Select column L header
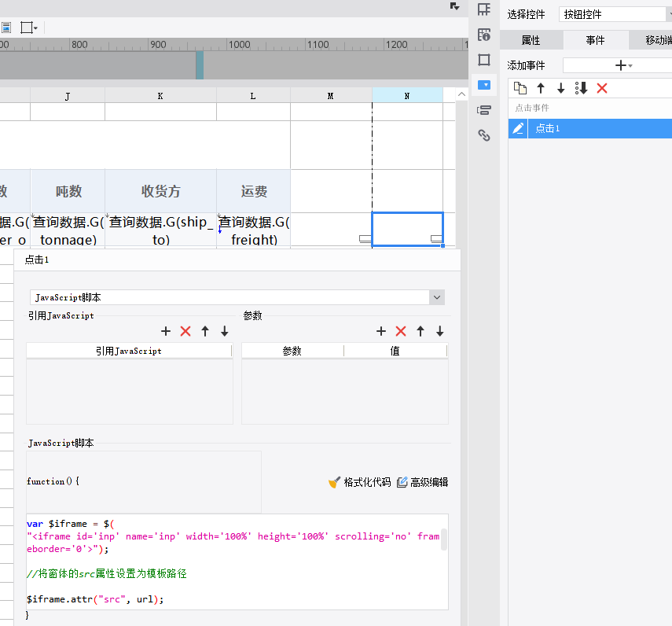 click(253, 96)
